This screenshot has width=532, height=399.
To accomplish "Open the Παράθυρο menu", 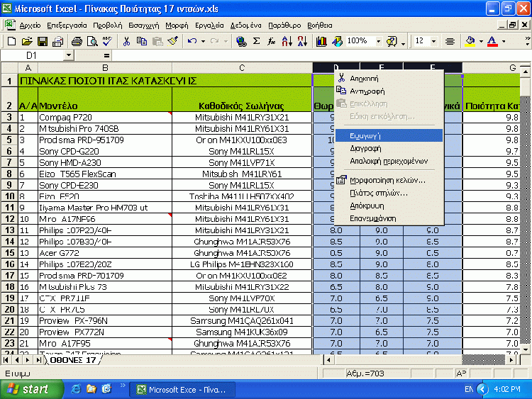I will click(x=284, y=26).
